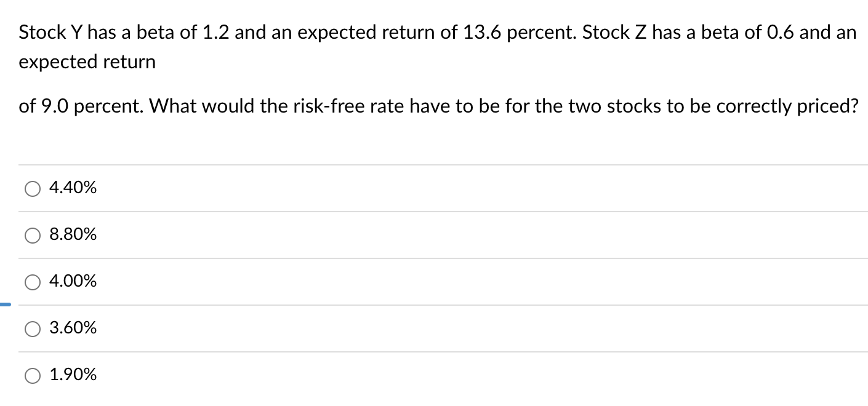Click the radio circle beside 3.60%
Viewport: 868px width, 406px height.
tap(32, 328)
